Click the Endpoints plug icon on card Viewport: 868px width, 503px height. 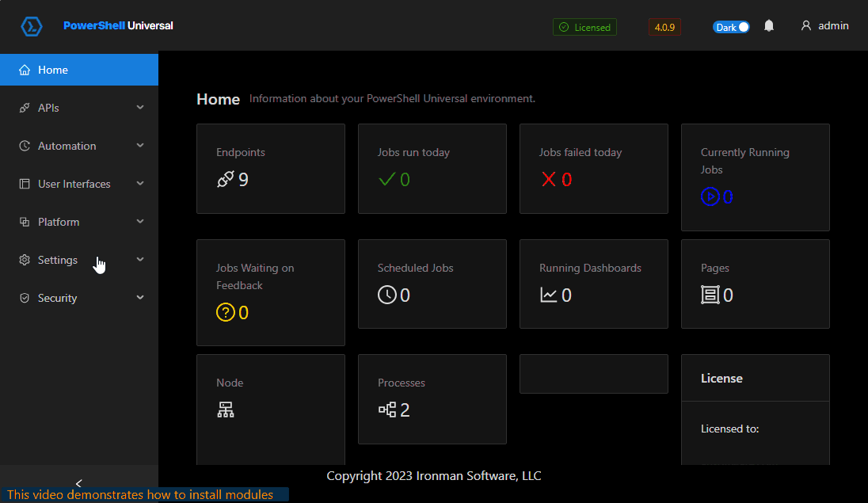pyautogui.click(x=225, y=179)
